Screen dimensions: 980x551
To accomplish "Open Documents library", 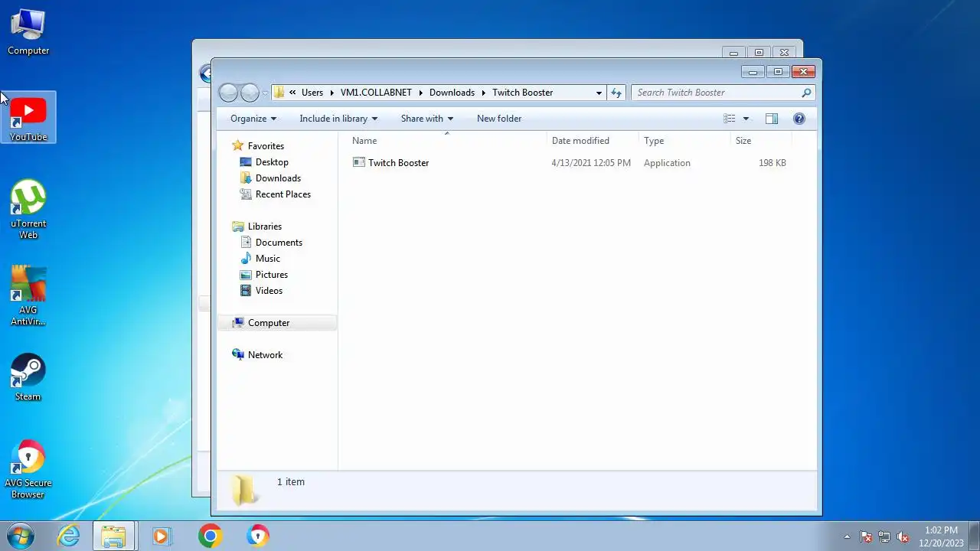I will click(279, 243).
